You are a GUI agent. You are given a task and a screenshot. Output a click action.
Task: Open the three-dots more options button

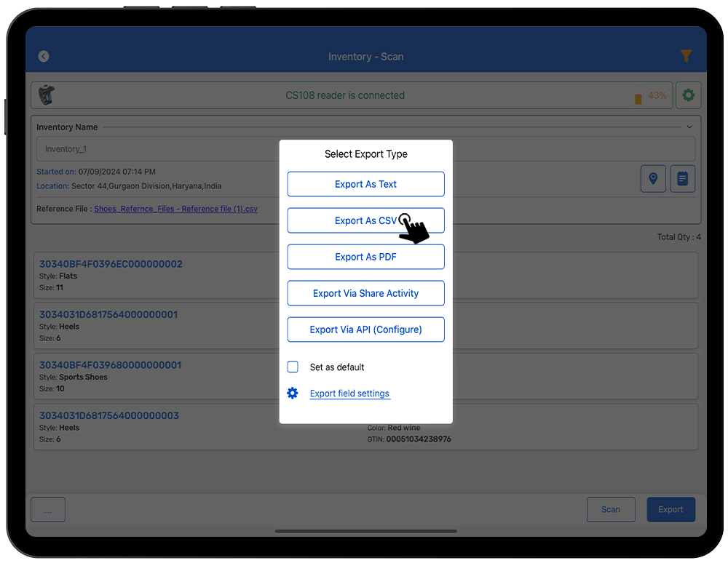(48, 510)
